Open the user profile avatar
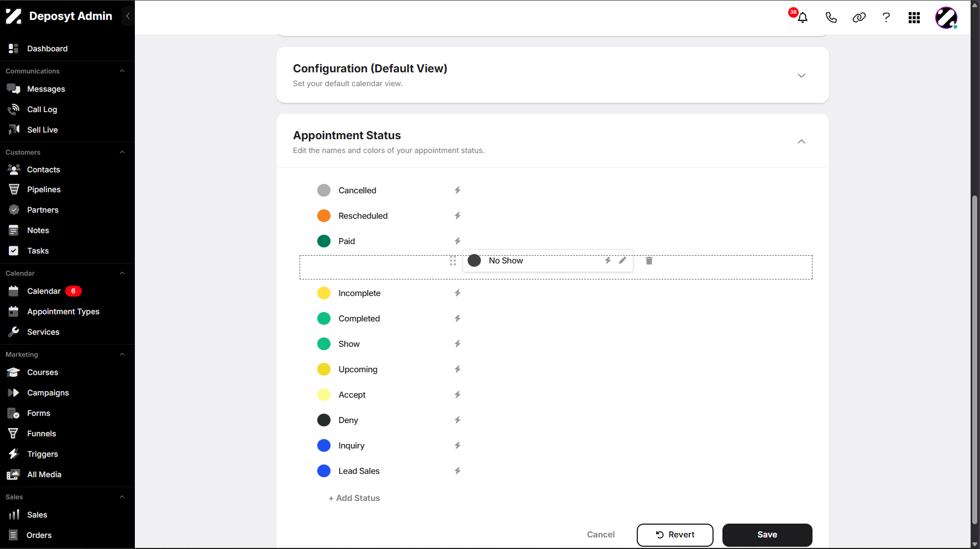The image size is (980, 549). [946, 18]
